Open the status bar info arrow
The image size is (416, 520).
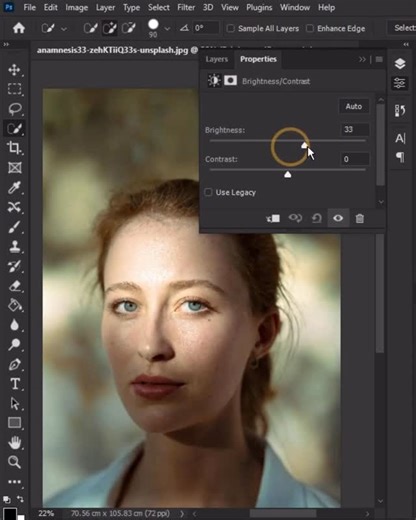pos(182,513)
